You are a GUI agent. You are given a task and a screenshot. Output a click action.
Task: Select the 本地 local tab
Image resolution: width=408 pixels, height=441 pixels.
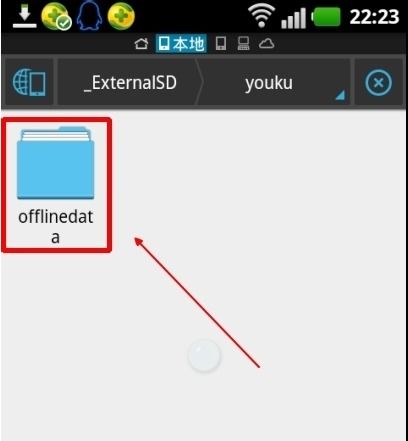(181, 44)
